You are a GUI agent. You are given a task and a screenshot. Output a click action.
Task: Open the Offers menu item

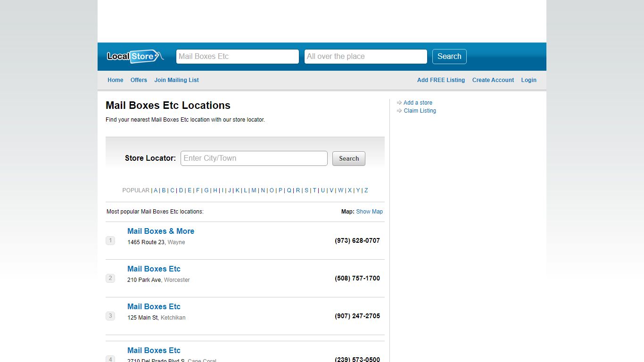[x=139, y=80]
